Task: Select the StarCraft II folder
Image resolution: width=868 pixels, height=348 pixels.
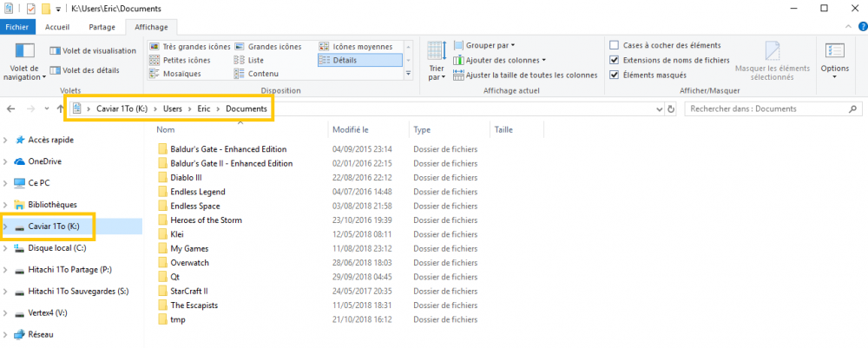Action: (188, 291)
